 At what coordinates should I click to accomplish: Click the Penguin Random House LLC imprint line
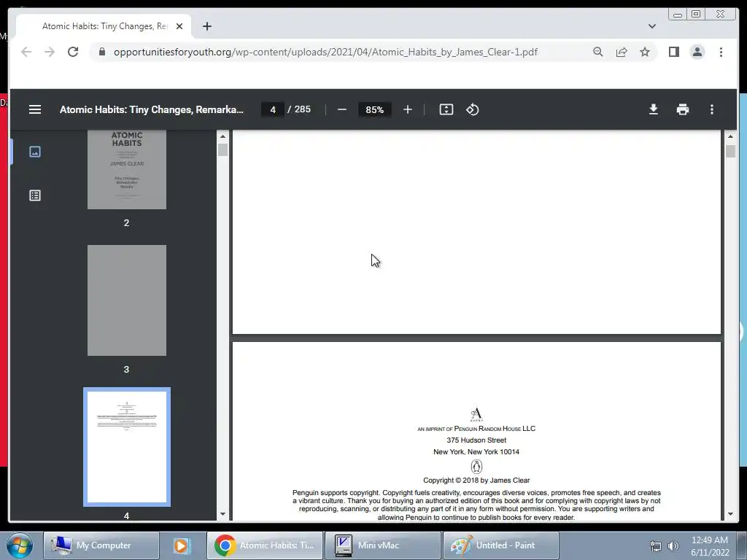tap(476, 429)
